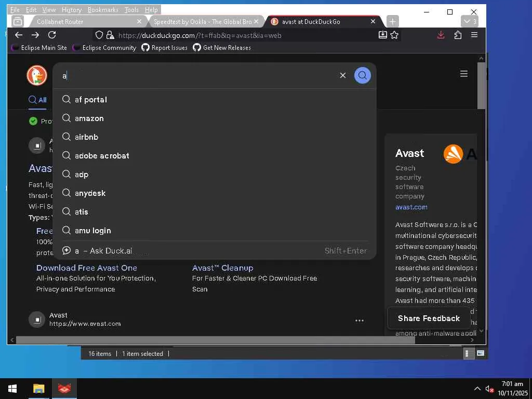Select the 'atis' suggestion
The width and height of the screenshot is (532, 399).
tap(215, 211)
